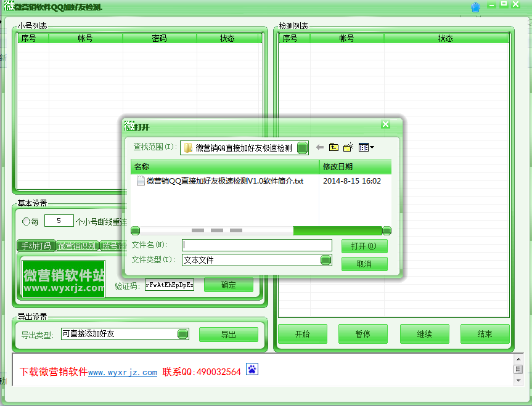Viewport: 532px width, 406px height.
Task: Switch to the 手动打码 tab
Action: click(36, 246)
